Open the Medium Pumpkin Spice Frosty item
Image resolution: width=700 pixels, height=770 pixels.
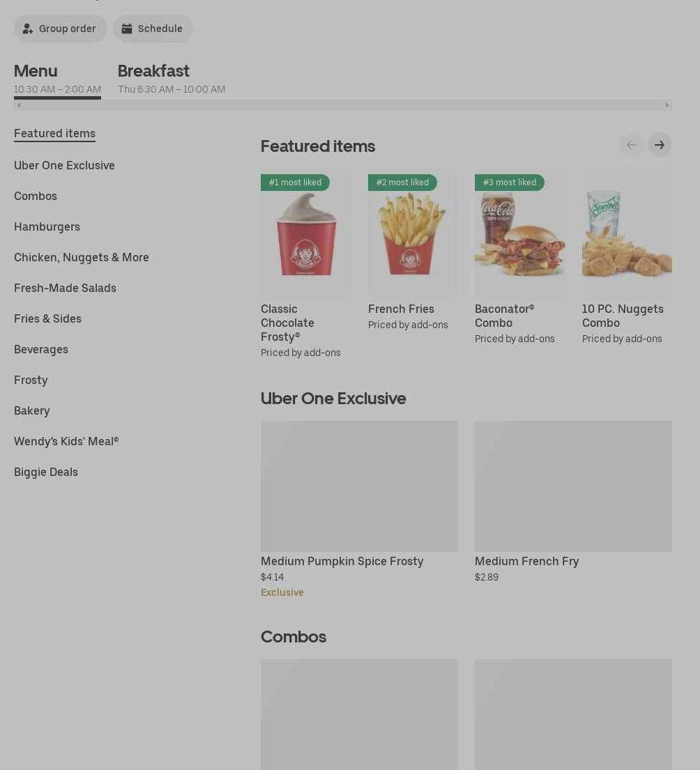[x=359, y=509]
